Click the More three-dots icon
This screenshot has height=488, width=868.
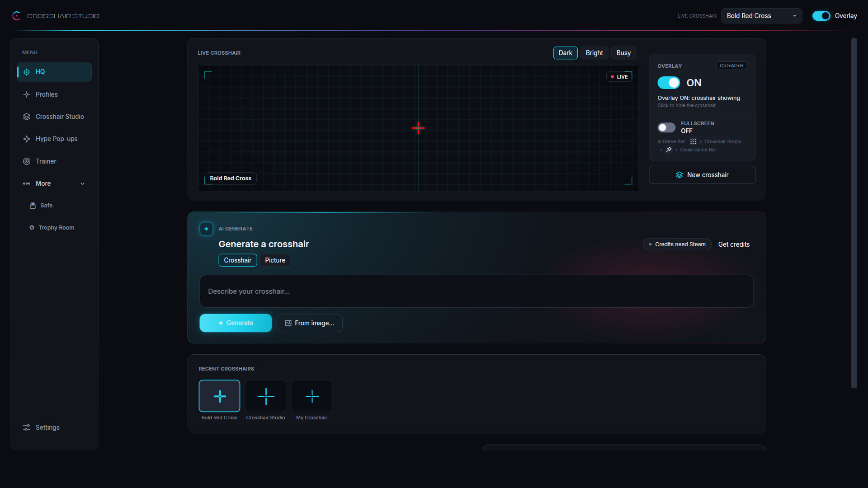pyautogui.click(x=27, y=183)
